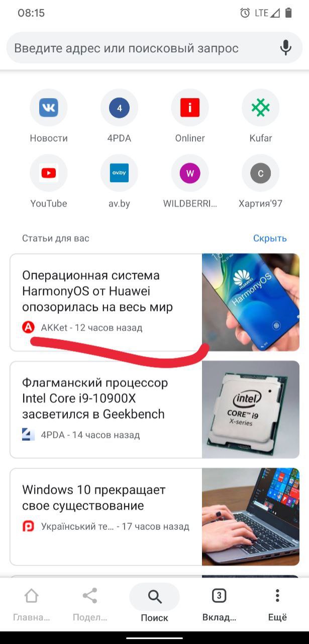The width and height of the screenshot is (309, 644).
Task: Tap the microphone voice search icon
Action: point(285,48)
